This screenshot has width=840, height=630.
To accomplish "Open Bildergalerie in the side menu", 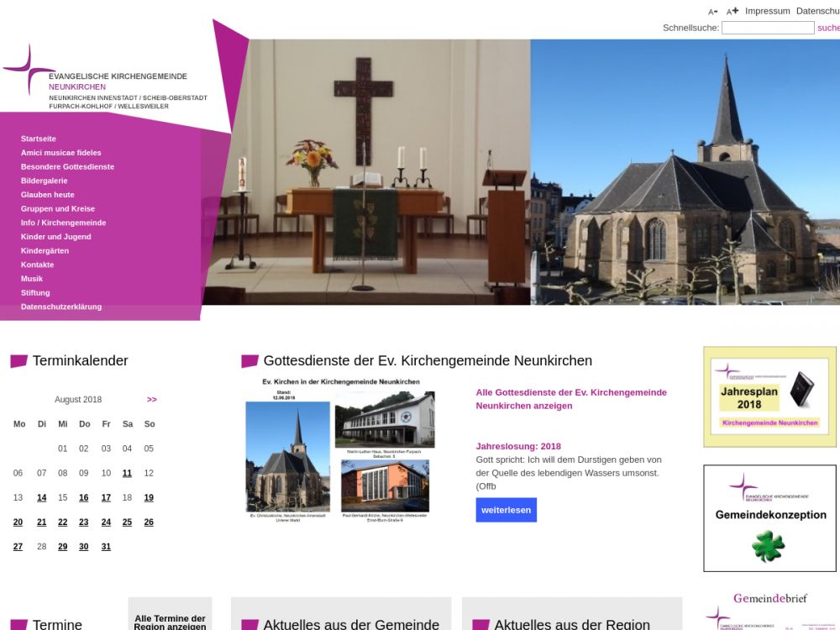I will click(x=45, y=181).
